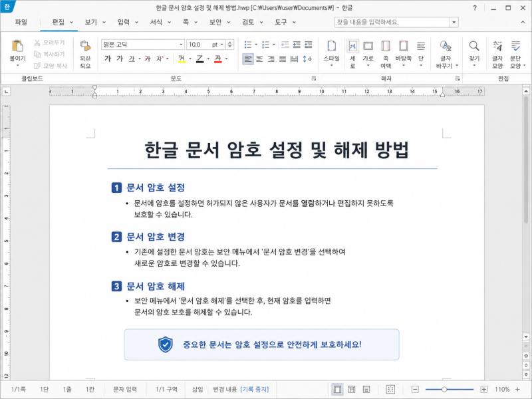Open highlight color dropdown arrow
This screenshot has width=532, height=399.
[x=190, y=59]
